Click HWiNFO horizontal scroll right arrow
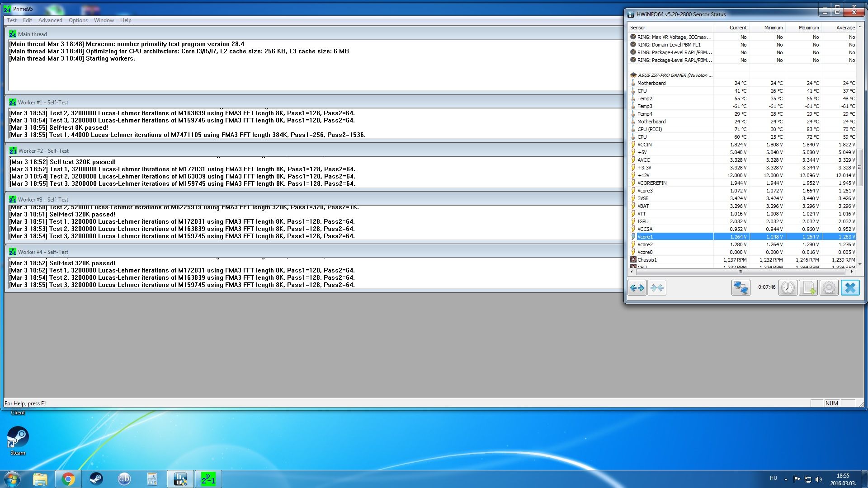 (x=852, y=272)
